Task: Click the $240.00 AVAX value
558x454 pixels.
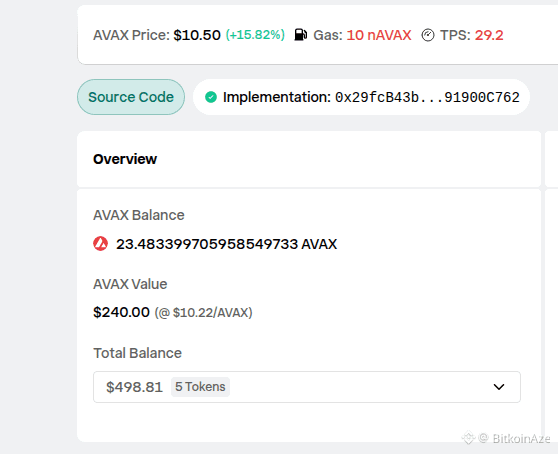Action: (x=121, y=312)
